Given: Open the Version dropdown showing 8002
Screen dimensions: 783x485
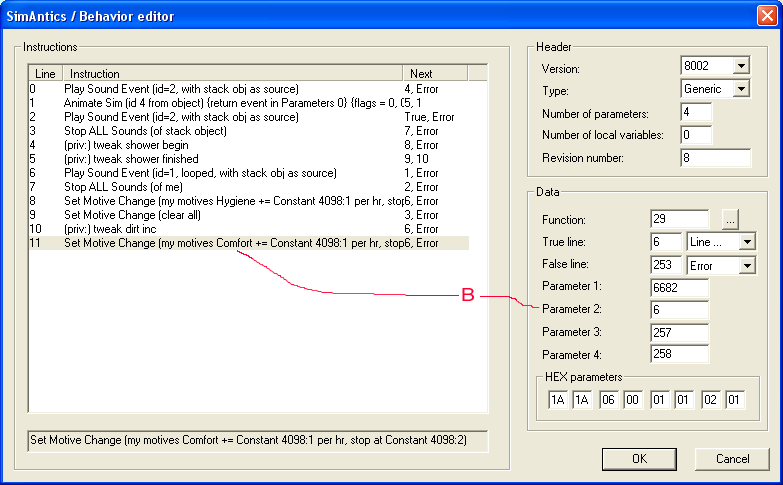Looking at the screenshot, I should [x=742, y=65].
